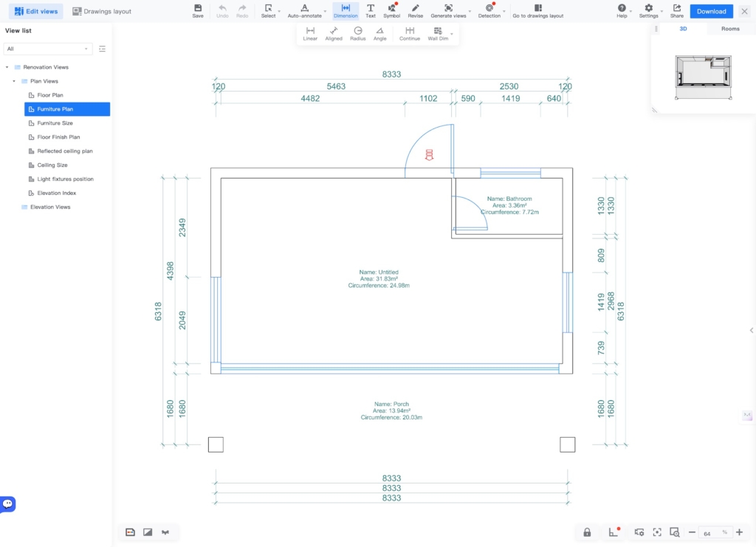The image size is (756, 547).
Task: Open the All filter dropdown in View list
Action: (x=47, y=49)
